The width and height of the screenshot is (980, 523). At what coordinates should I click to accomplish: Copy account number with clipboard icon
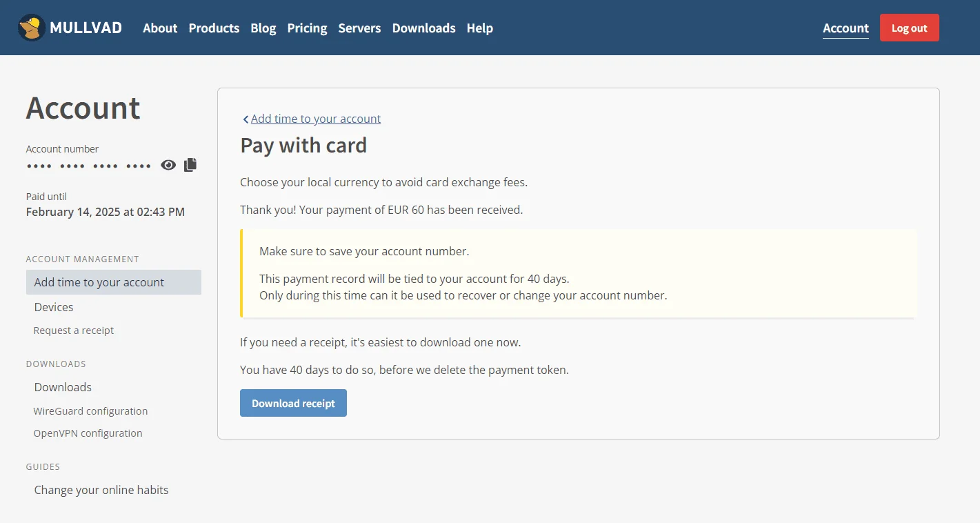[190, 165]
